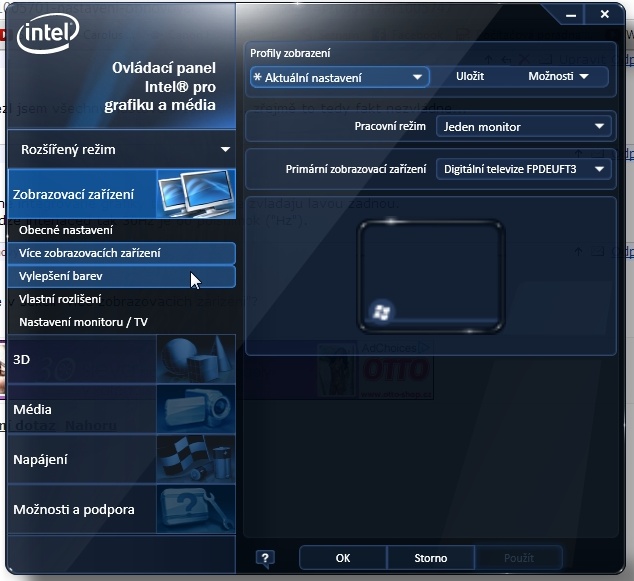Open Obecné nastavení submenu item

[x=122, y=230]
